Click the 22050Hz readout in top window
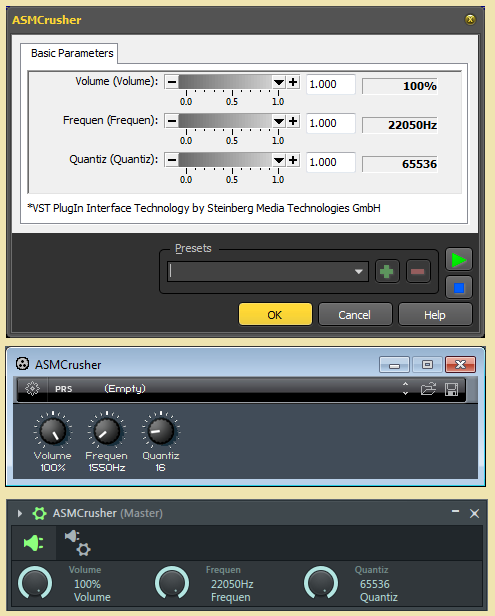Screen dimensions: 495x616 (400, 125)
